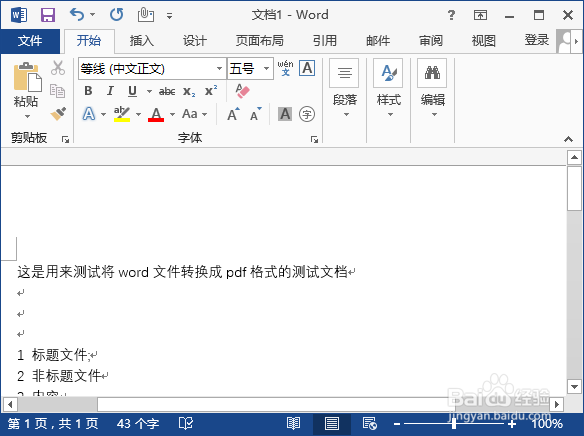Expand text effects dropdown arrow
This screenshot has height=436, width=584.
coord(103,114)
